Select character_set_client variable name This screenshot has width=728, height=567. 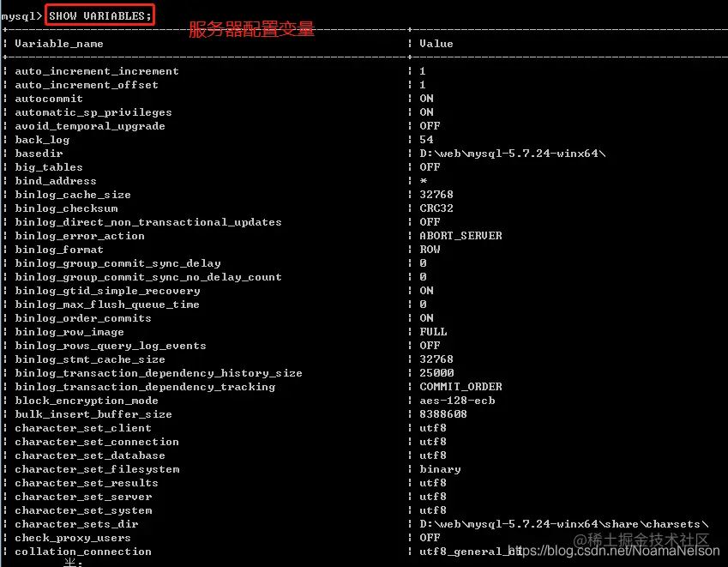[83, 428]
